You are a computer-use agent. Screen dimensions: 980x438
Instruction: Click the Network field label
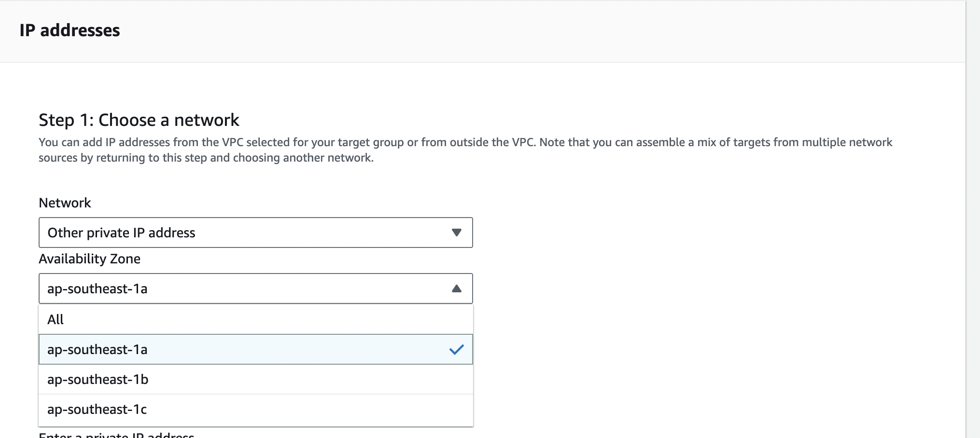click(65, 203)
